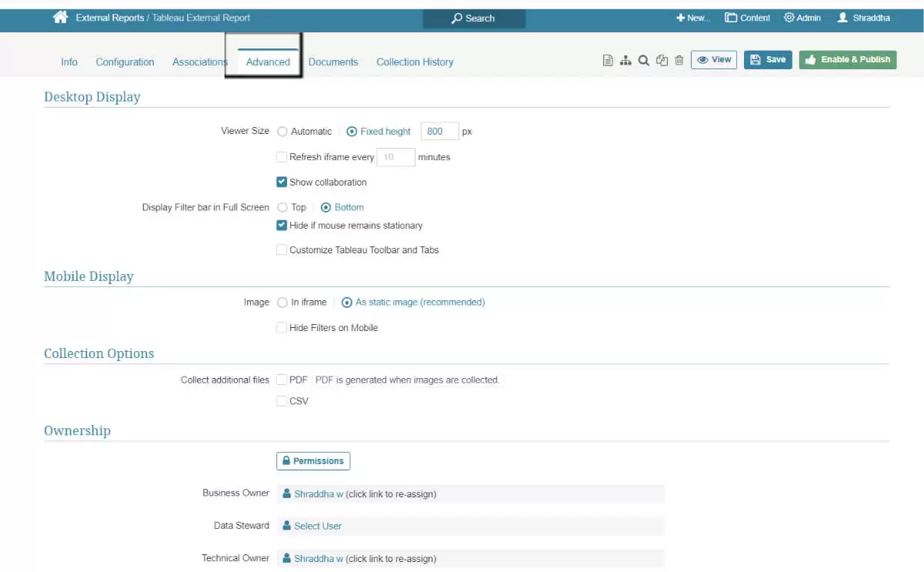Open the New menu in header
Image resolution: width=924 pixels, height=572 pixels.
(x=693, y=18)
